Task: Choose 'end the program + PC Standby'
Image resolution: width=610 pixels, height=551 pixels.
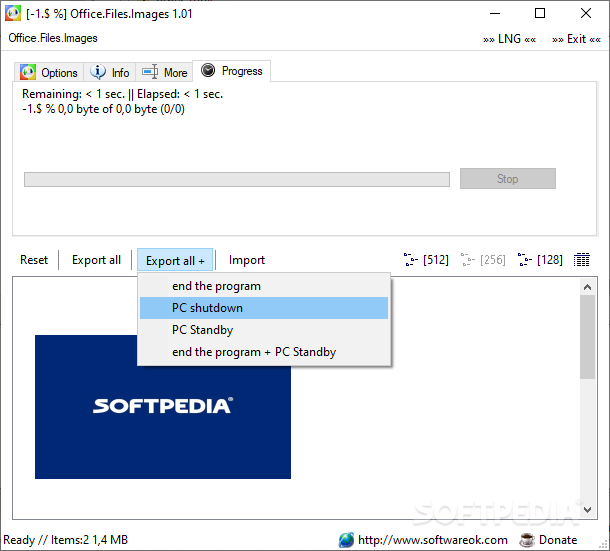Action: [x=264, y=352]
